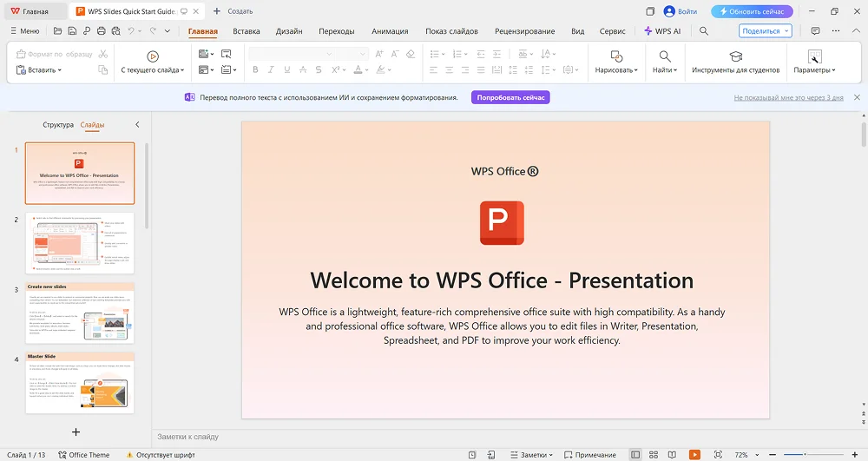Open the quick access toolbar customize arrow
Image resolution: width=868 pixels, height=461 pixels.
(168, 31)
